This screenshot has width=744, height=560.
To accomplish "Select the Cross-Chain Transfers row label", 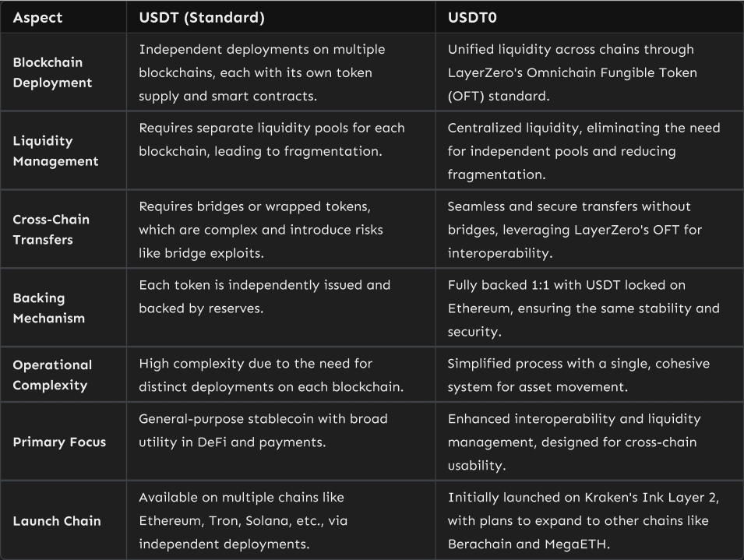I will click(x=51, y=230).
